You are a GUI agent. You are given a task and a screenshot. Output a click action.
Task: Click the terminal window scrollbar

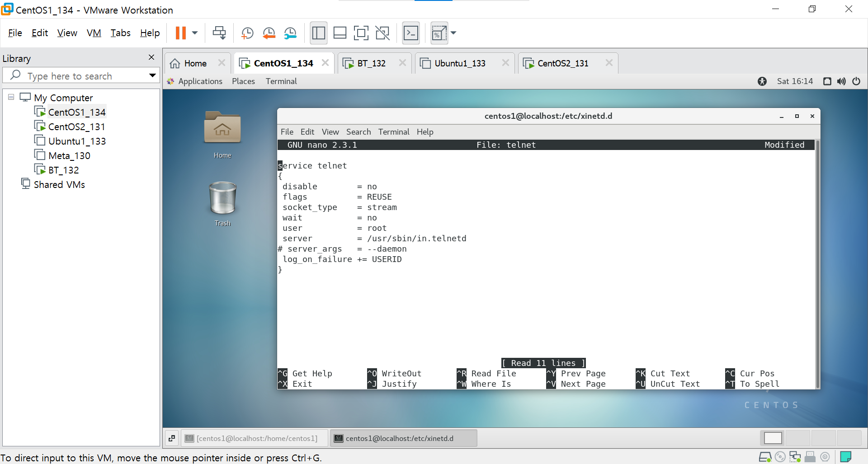pos(817,264)
